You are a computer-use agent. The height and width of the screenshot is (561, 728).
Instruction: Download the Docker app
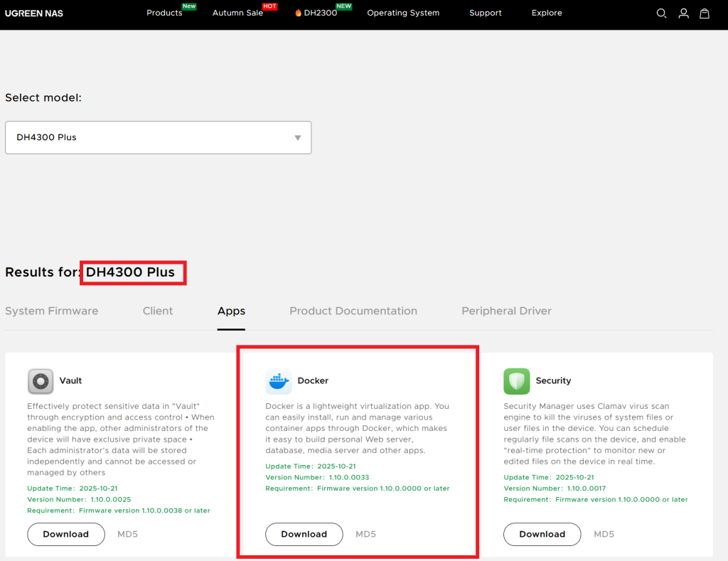(304, 534)
